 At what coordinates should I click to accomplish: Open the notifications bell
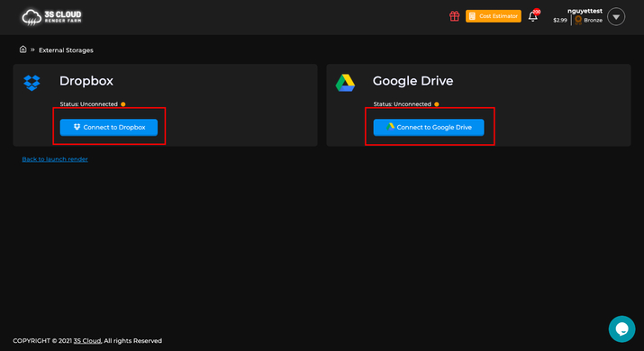(x=533, y=16)
